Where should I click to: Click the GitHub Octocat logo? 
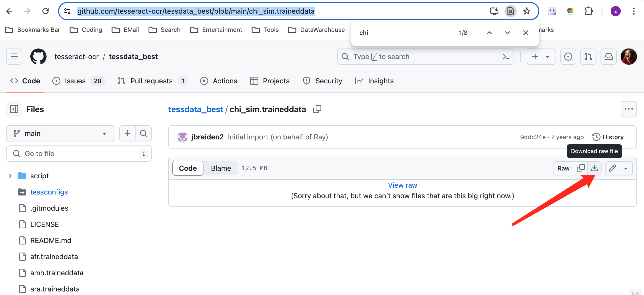pyautogui.click(x=38, y=57)
